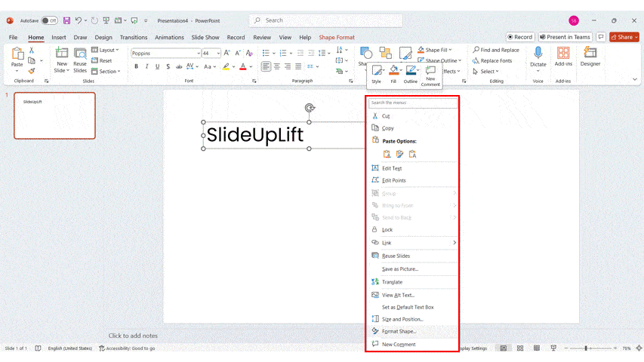This screenshot has width=644, height=362.
Task: Apply the red font color swatch
Action: [x=243, y=66]
